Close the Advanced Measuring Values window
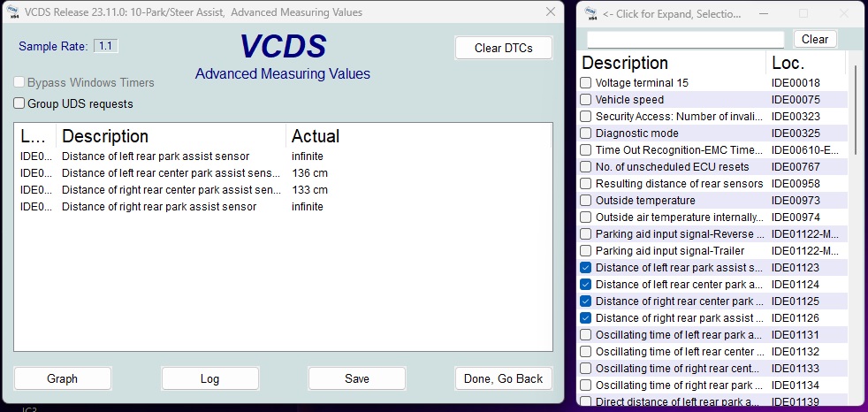The height and width of the screenshot is (412, 868). click(x=551, y=11)
